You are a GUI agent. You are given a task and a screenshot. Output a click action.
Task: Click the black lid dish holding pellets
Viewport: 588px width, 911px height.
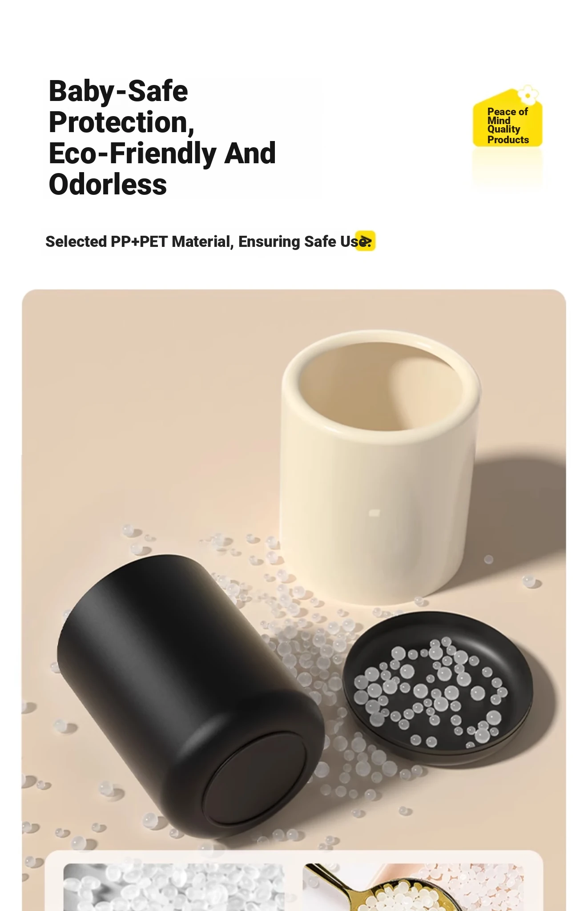tap(438, 688)
